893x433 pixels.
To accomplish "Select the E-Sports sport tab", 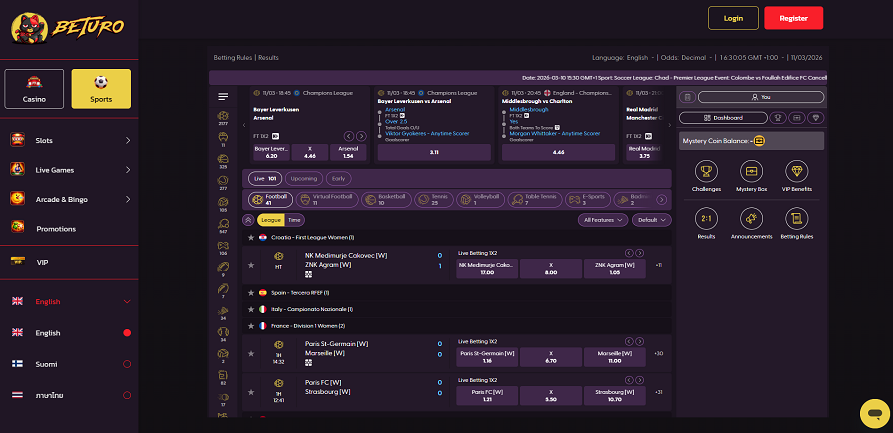I will [588, 199].
